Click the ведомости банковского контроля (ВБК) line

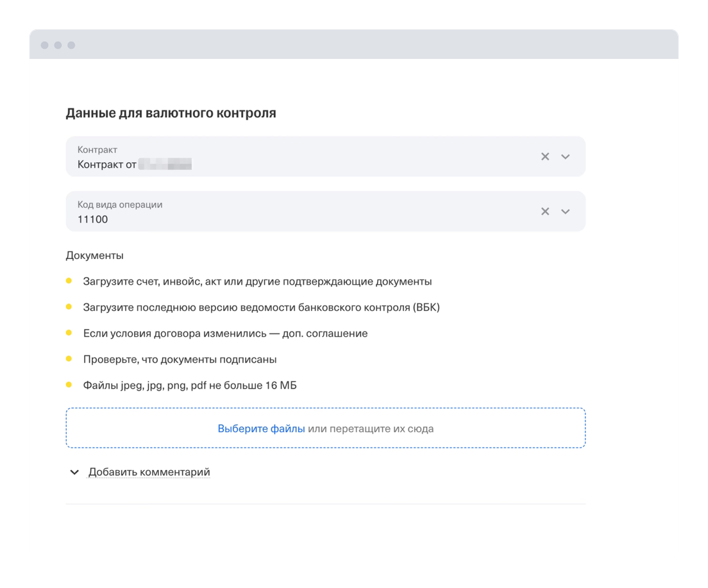pyautogui.click(x=261, y=307)
